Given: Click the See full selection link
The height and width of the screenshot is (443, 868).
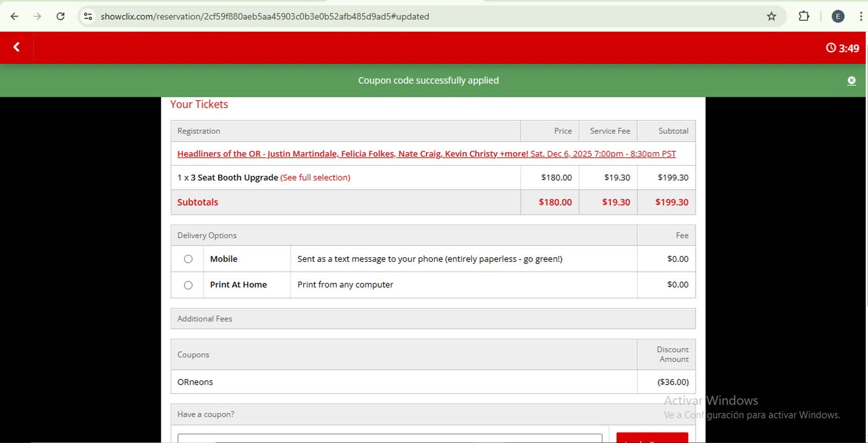Looking at the screenshot, I should [315, 178].
